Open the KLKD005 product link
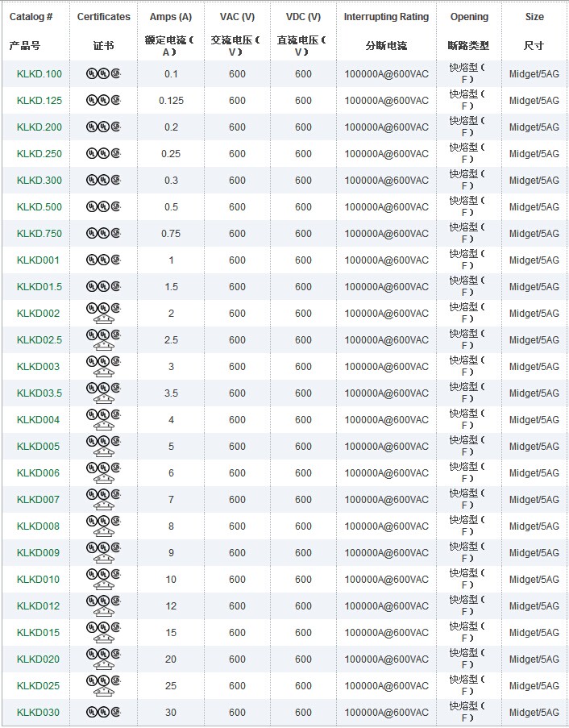The image size is (569, 728). coord(38,447)
